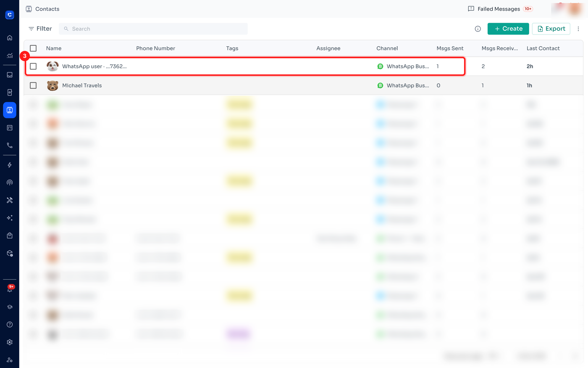This screenshot has width=588, height=368.
Task: Click the dog avatar of WhatsApp user
Action: pyautogui.click(x=52, y=66)
